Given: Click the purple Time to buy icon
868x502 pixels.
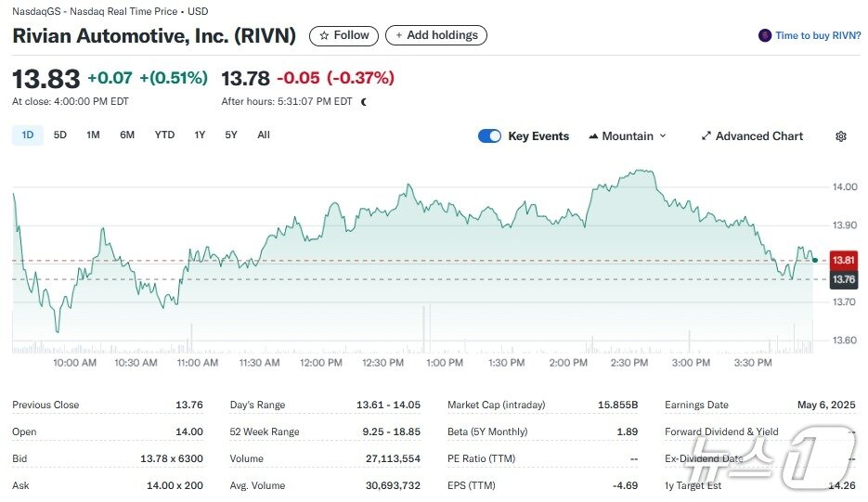Looking at the screenshot, I should (765, 35).
